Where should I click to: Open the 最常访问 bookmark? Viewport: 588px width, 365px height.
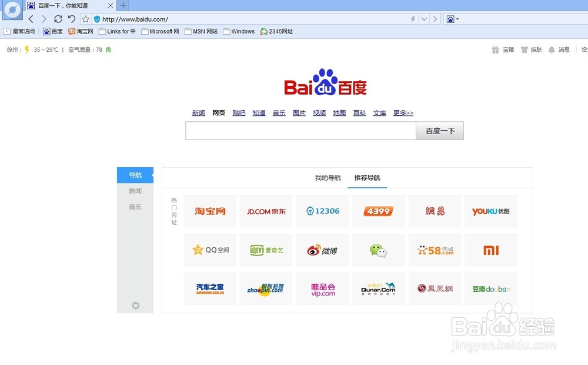coord(19,32)
